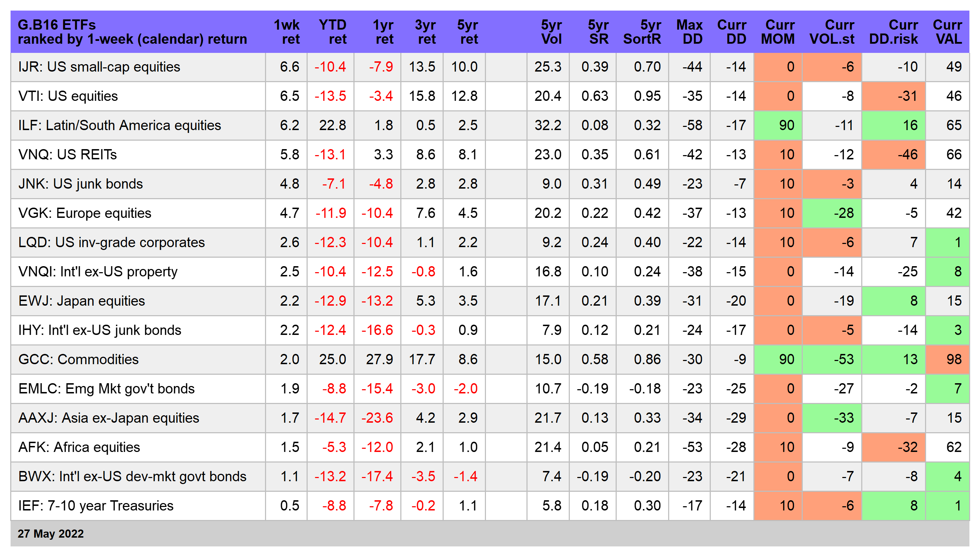Image resolution: width=980 pixels, height=557 pixels.
Task: Select 'LQD: US inv-grade corporates' row label
Action: (112, 243)
